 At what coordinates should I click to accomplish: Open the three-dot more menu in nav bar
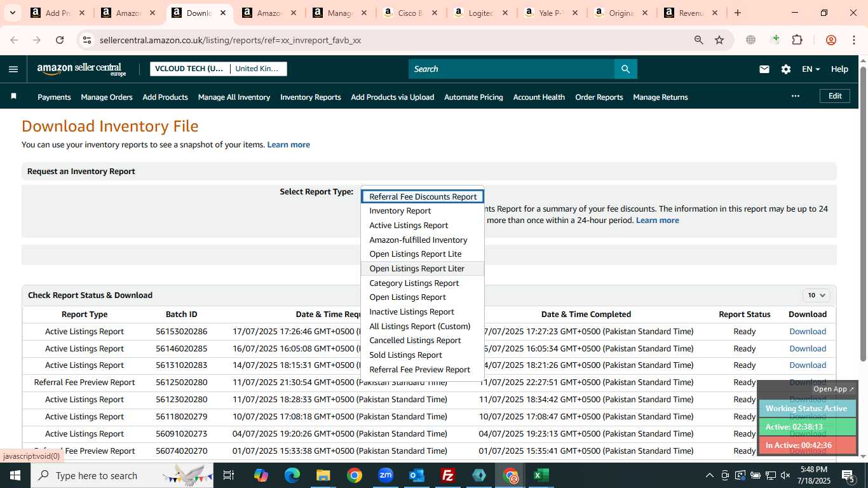(x=795, y=96)
